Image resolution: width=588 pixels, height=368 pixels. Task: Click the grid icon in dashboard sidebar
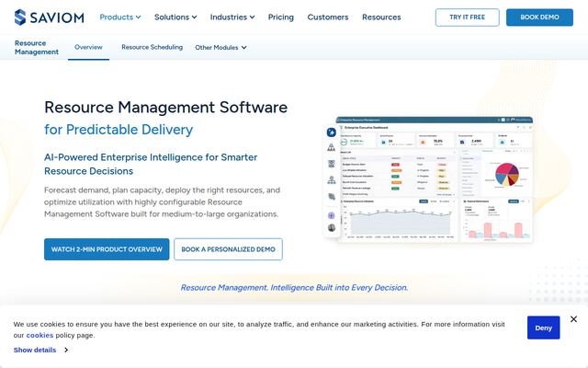(332, 164)
